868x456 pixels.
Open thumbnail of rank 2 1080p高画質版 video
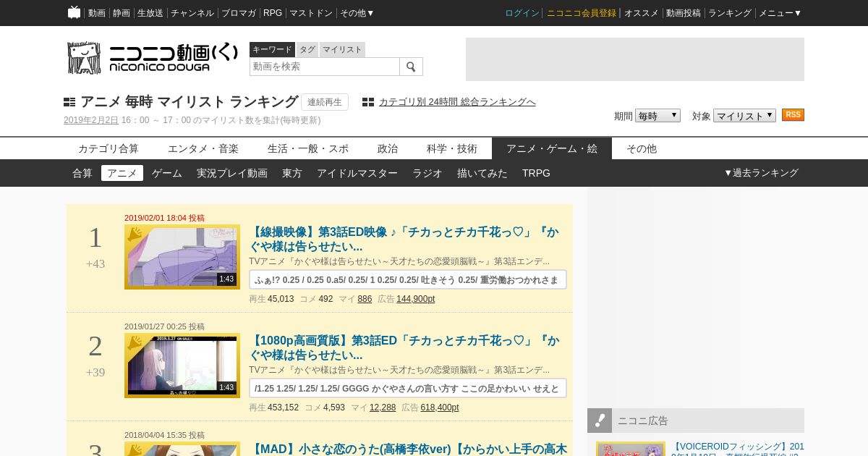182,366
